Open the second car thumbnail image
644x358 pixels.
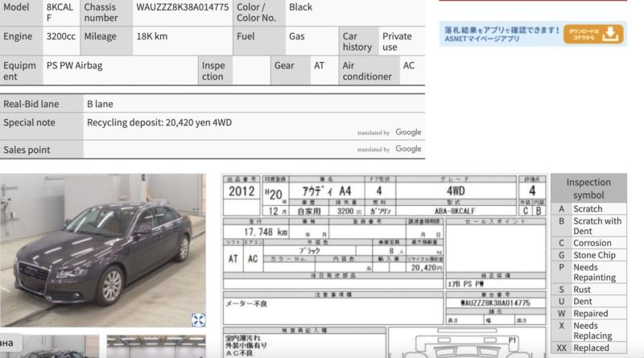(x=155, y=348)
